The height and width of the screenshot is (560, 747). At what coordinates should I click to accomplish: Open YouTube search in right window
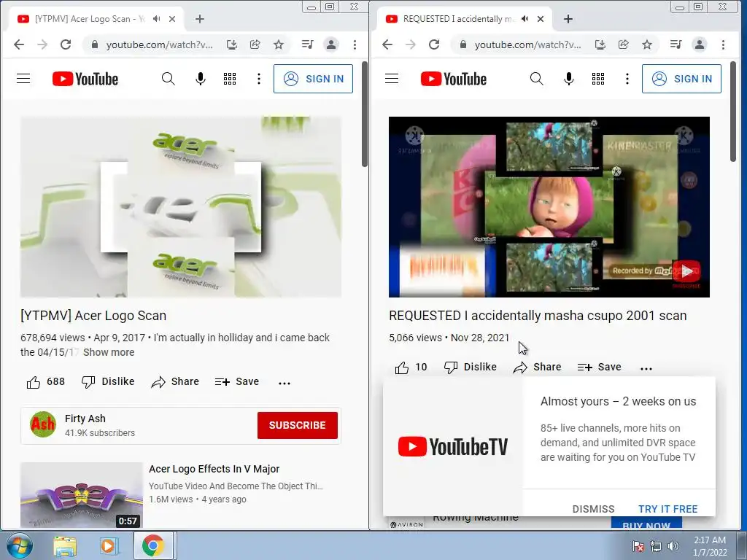[x=536, y=79]
